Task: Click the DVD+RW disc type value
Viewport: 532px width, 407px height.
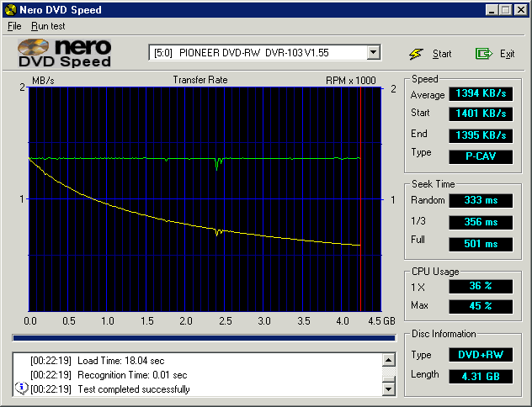Action: point(481,355)
